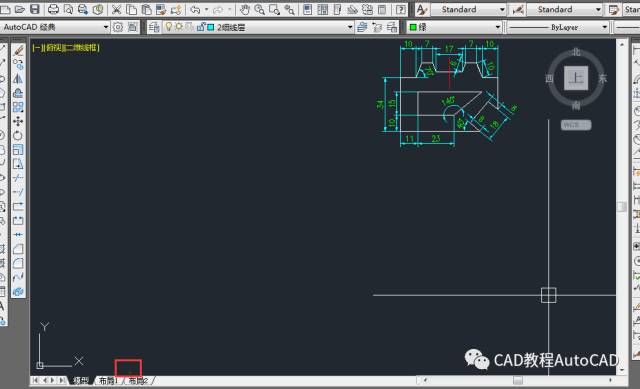Click North (北) on the ViewCube compass
640x389 pixels.
[576, 52]
